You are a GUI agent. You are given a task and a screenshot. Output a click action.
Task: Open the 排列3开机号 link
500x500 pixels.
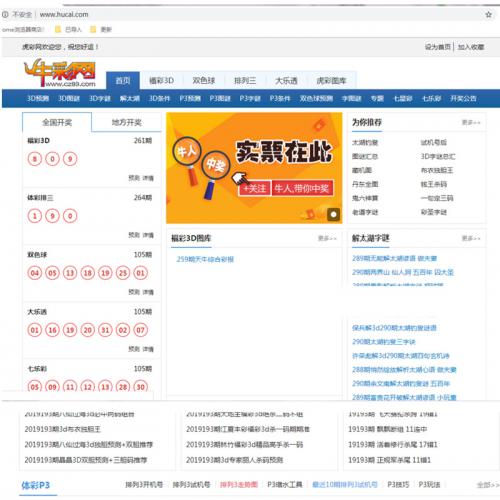tap(144, 484)
